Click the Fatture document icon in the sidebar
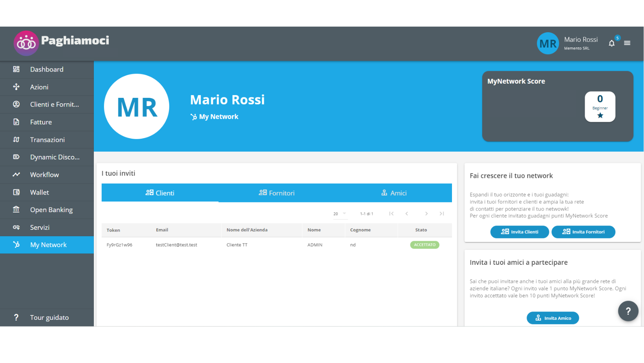This screenshot has width=644, height=363. (x=16, y=122)
